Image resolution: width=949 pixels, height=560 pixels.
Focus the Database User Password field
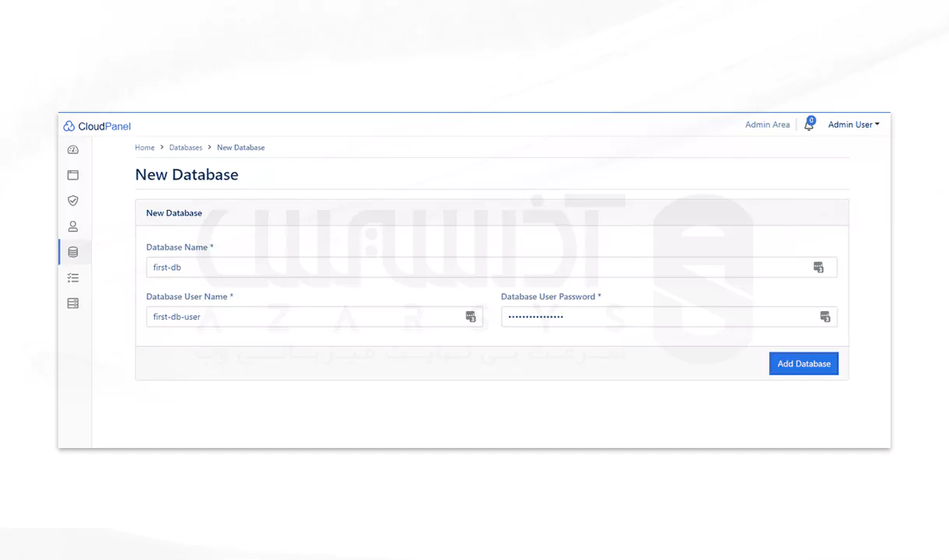(669, 317)
